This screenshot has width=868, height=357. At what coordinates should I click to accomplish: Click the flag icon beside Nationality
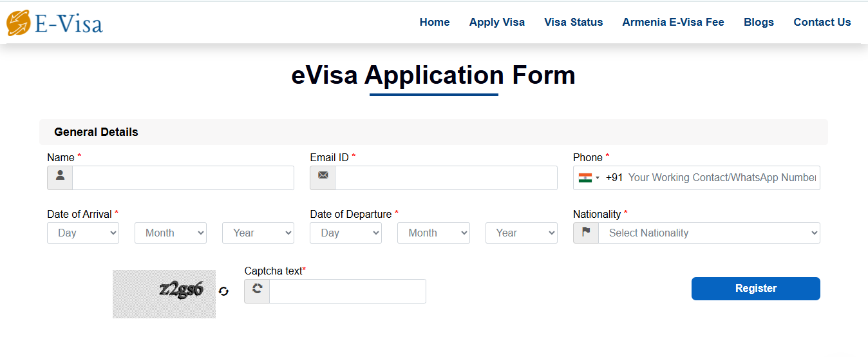click(586, 233)
